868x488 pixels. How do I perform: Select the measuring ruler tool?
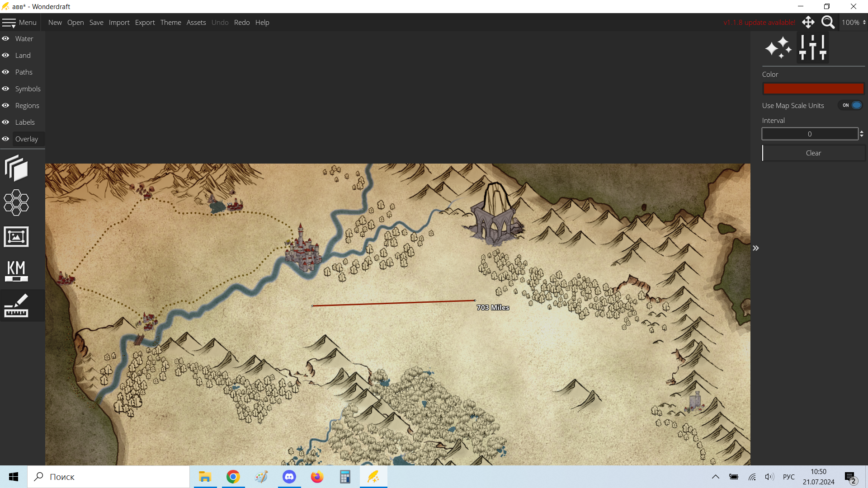click(16, 305)
